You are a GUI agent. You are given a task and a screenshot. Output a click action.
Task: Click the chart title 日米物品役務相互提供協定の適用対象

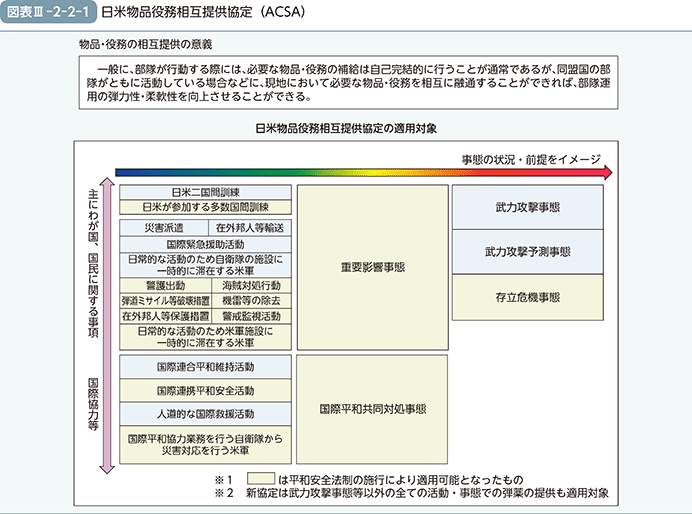pos(346,128)
